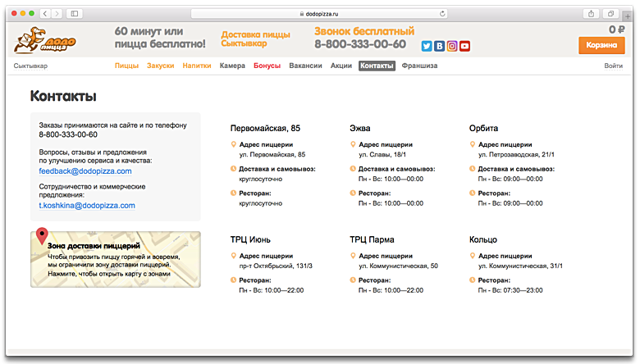Screen dimensions: 640x364
Task: Open the Instagram social icon
Action: [452, 46]
